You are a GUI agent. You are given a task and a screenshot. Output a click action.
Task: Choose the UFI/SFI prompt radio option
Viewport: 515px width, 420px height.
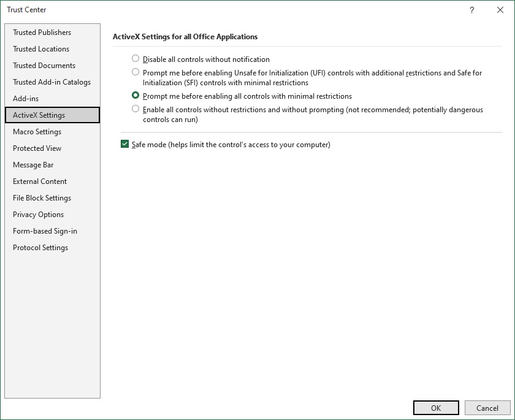(x=135, y=72)
